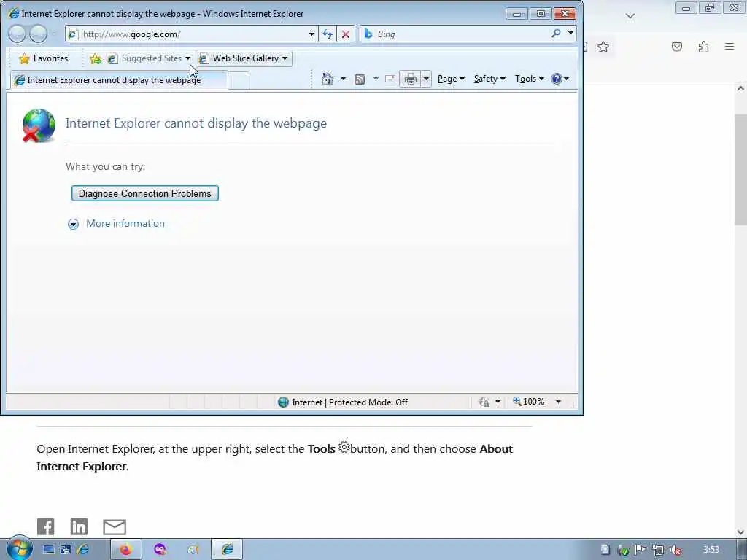The image size is (747, 560).
Task: Click the Action Center flag tray icon
Action: 640,550
